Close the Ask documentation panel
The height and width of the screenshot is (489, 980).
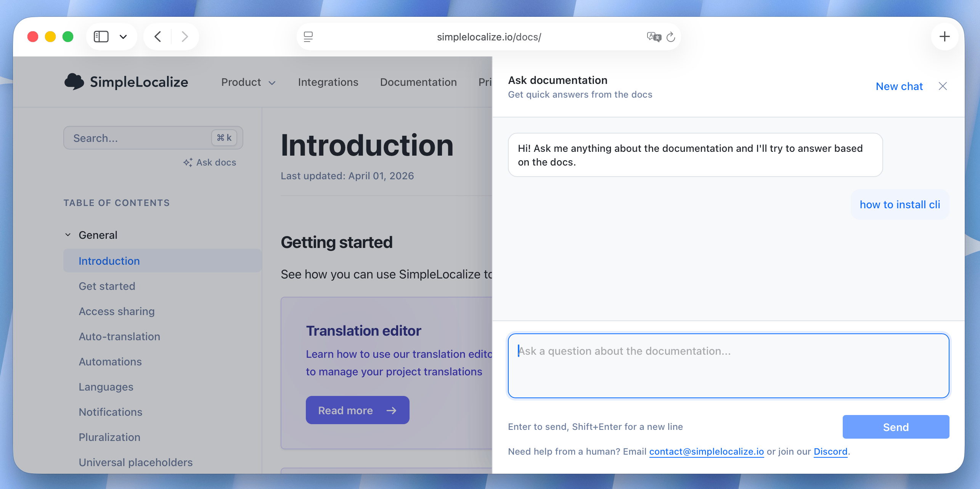pos(943,86)
